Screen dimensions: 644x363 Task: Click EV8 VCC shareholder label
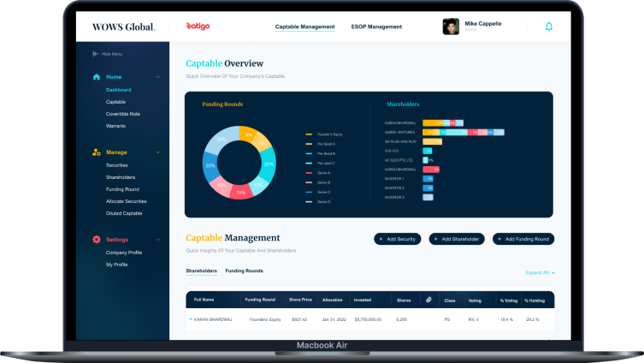coord(392,151)
